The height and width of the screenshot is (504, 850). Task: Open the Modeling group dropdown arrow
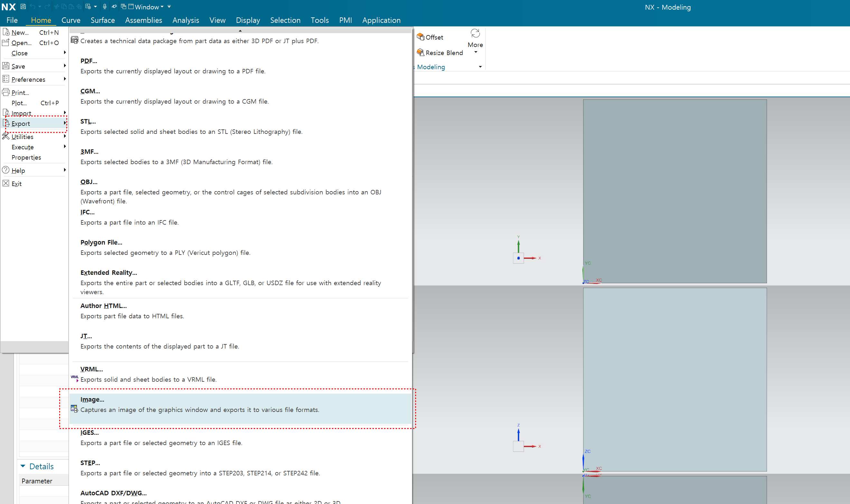tap(480, 67)
